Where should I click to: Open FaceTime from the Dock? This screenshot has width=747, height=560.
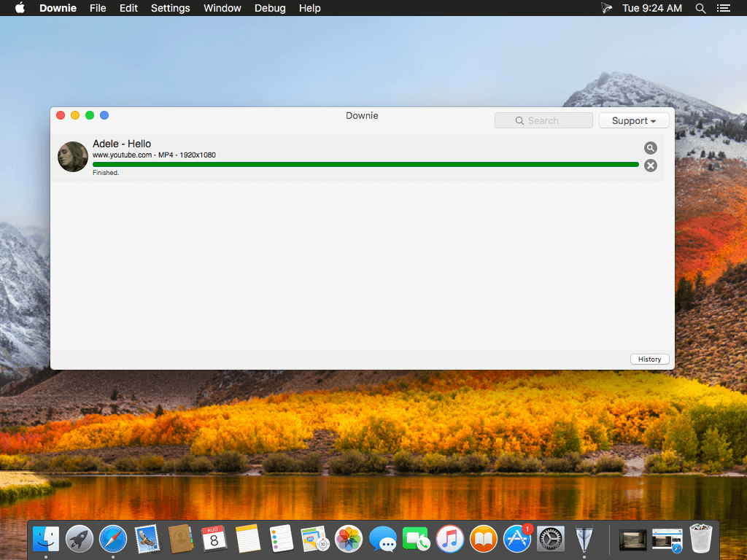coord(416,539)
